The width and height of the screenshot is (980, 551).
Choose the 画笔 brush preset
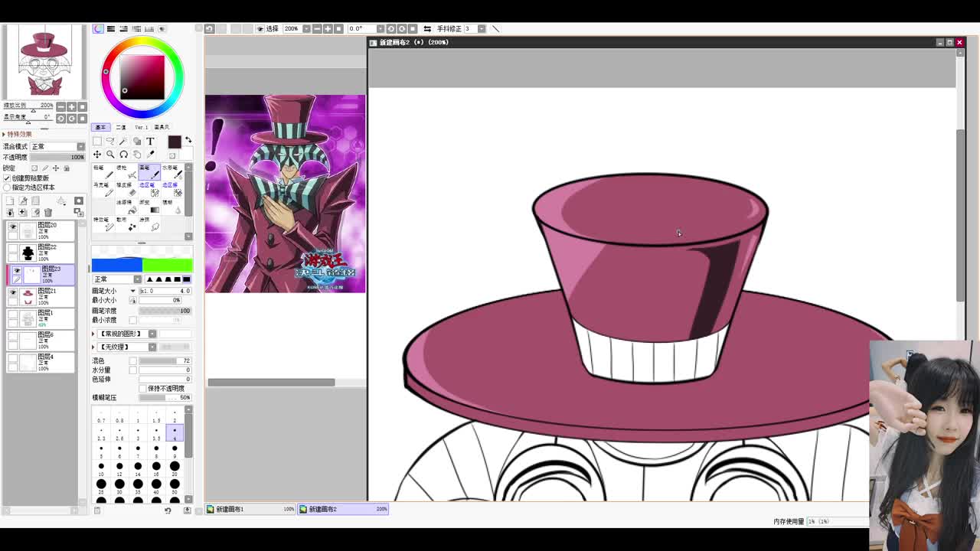pos(149,172)
